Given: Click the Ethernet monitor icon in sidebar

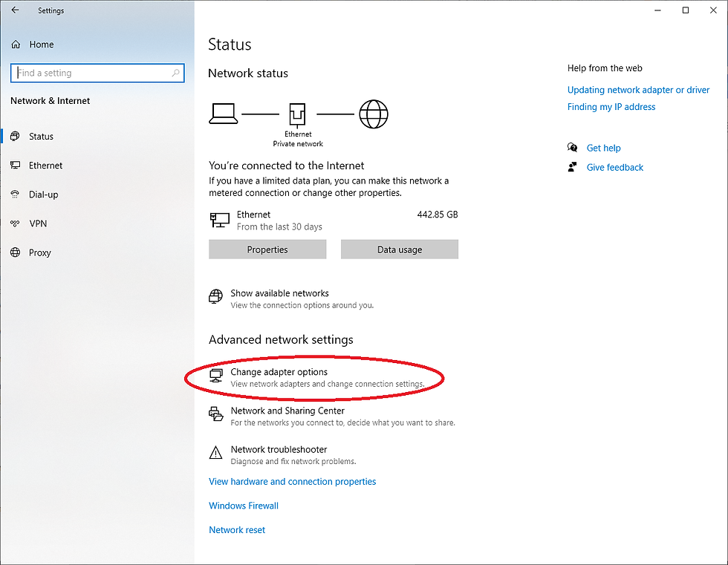Looking at the screenshot, I should tap(16, 165).
